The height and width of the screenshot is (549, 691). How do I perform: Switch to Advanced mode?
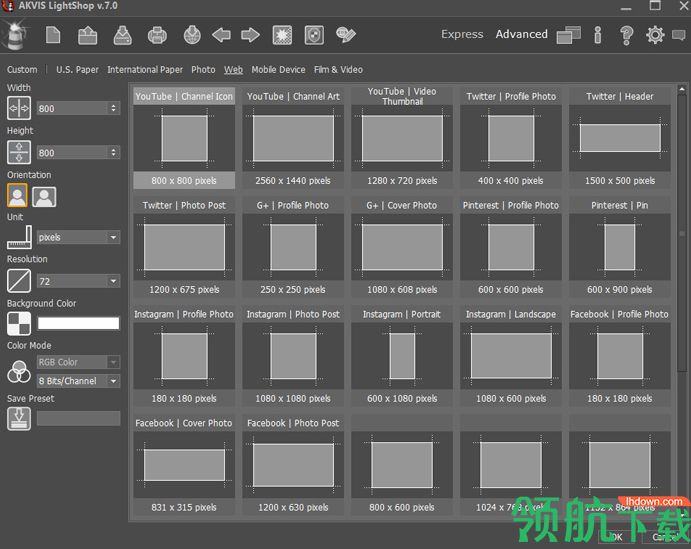[x=522, y=34]
